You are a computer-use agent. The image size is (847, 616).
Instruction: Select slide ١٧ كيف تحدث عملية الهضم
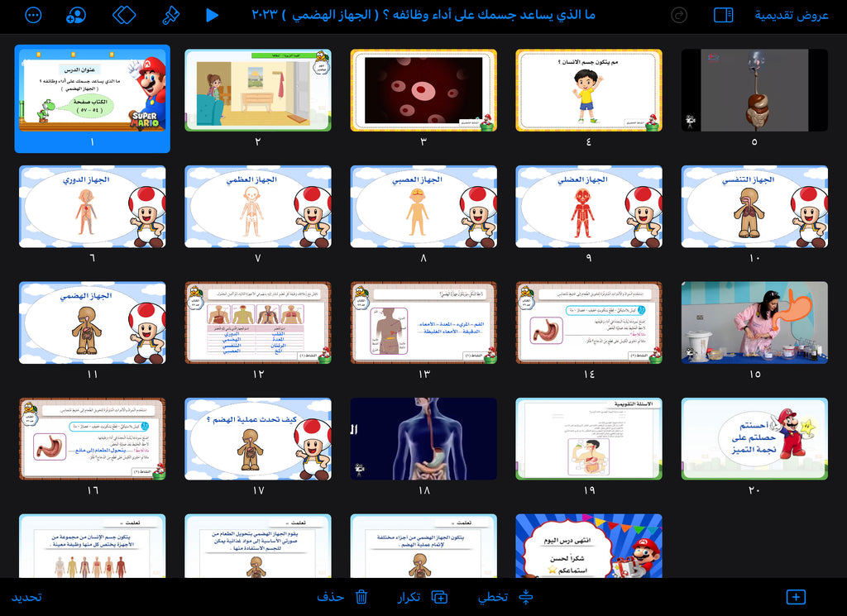pos(258,439)
